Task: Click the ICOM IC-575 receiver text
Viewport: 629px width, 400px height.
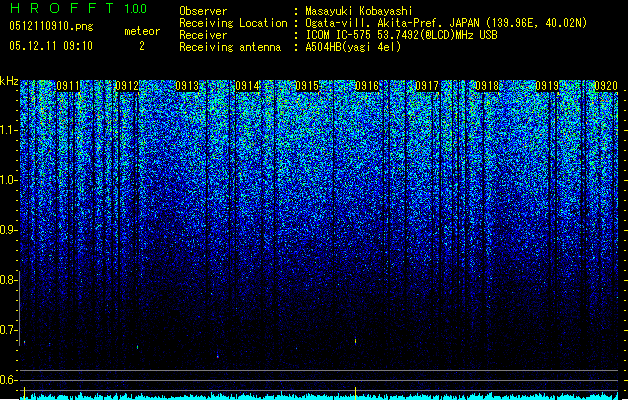Action: 402,35
